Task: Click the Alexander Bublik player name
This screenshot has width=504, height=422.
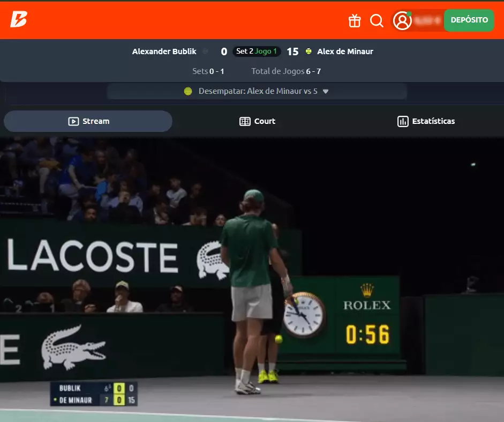Action: [x=164, y=51]
